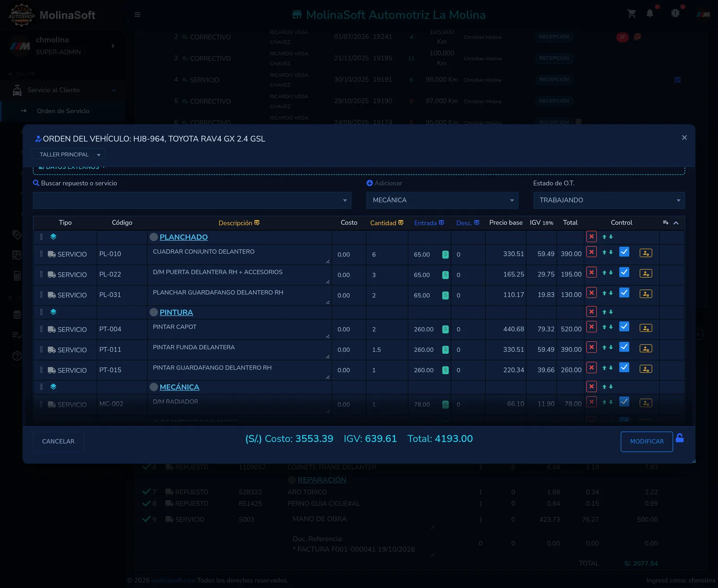
Task: Open the Adicionar MECÁNICA dropdown
Action: (442, 200)
